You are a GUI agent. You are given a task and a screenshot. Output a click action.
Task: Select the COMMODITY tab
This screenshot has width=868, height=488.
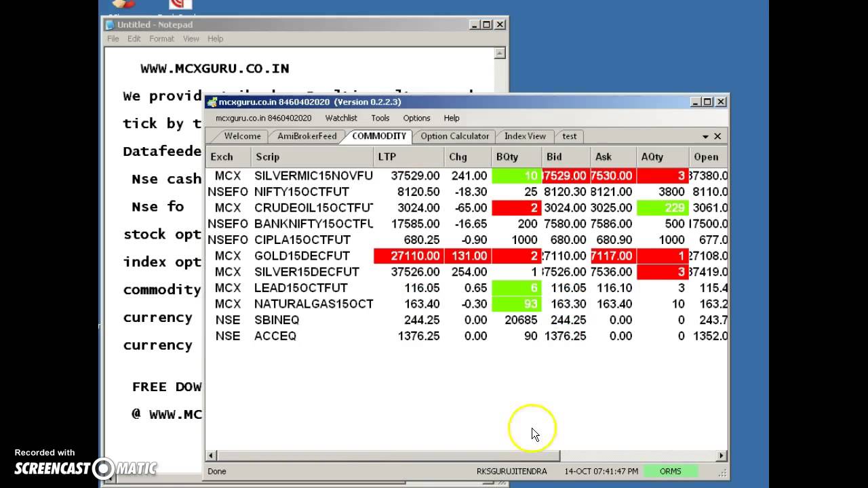[x=378, y=136]
